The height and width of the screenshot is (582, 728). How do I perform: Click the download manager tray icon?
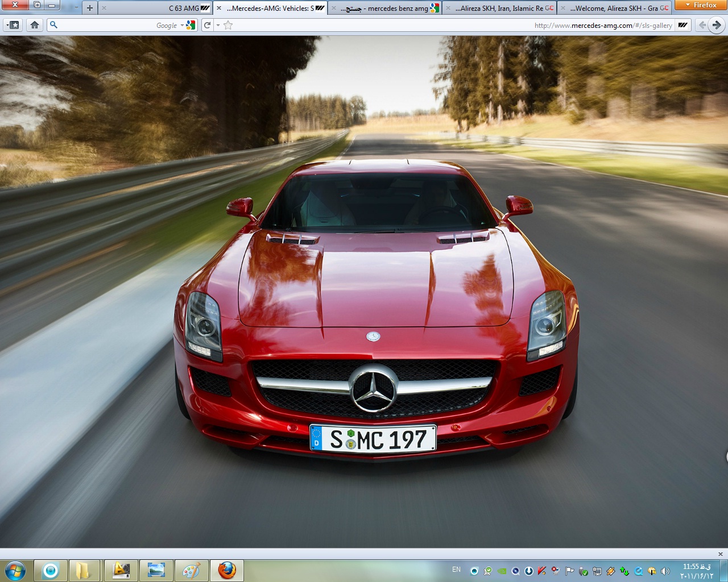528,571
